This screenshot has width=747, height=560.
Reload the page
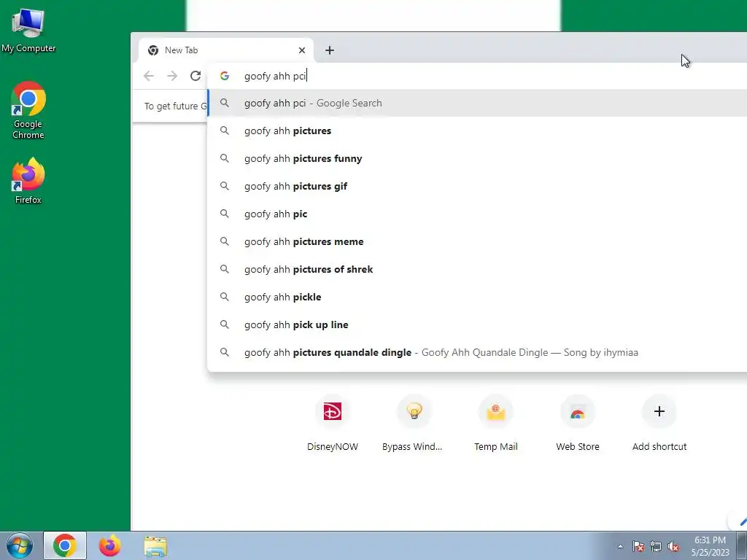pos(196,76)
